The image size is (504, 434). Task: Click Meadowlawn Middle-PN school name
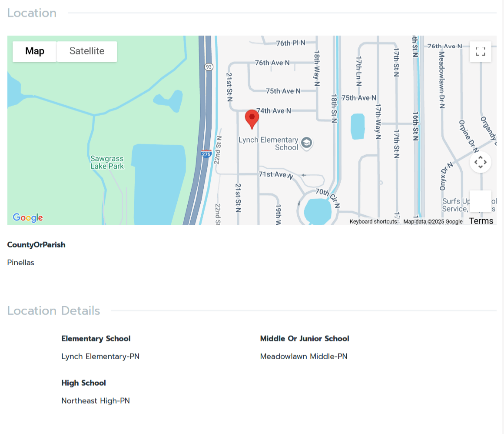tap(303, 356)
